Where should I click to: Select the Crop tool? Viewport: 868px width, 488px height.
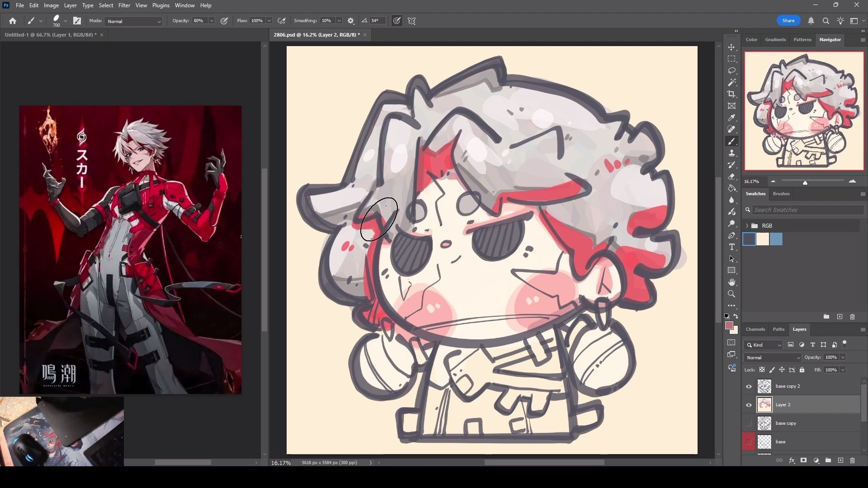[x=731, y=94]
